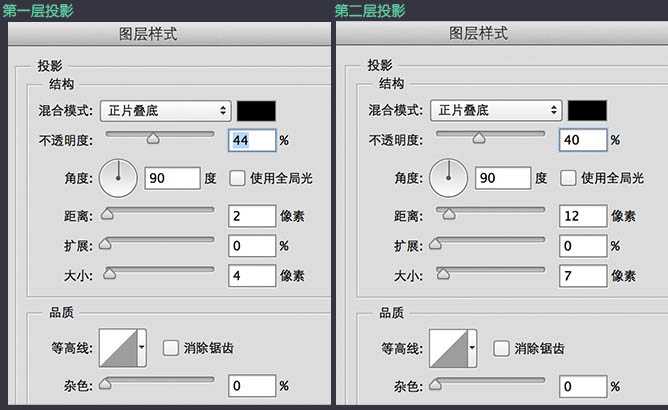Click the angle dial in 第一层投影 panel
Viewport: 668px width, 410px height.
click(x=118, y=179)
